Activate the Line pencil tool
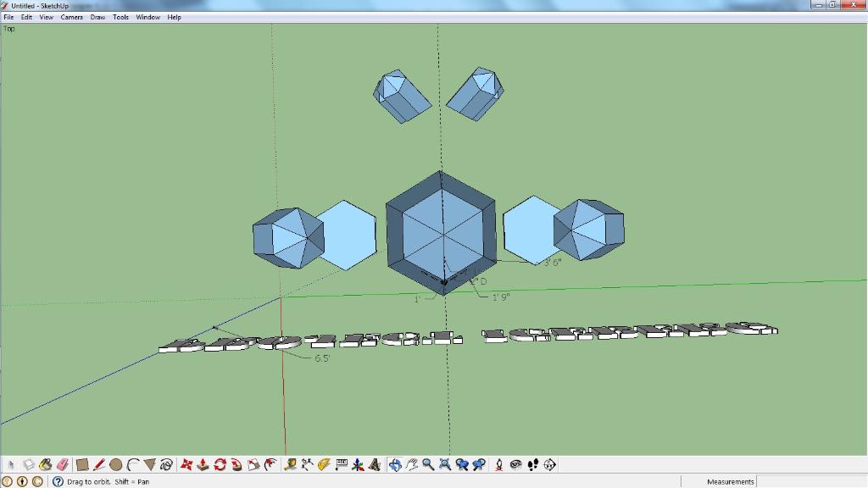Image resolution: width=868 pixels, height=488 pixels. (99, 465)
